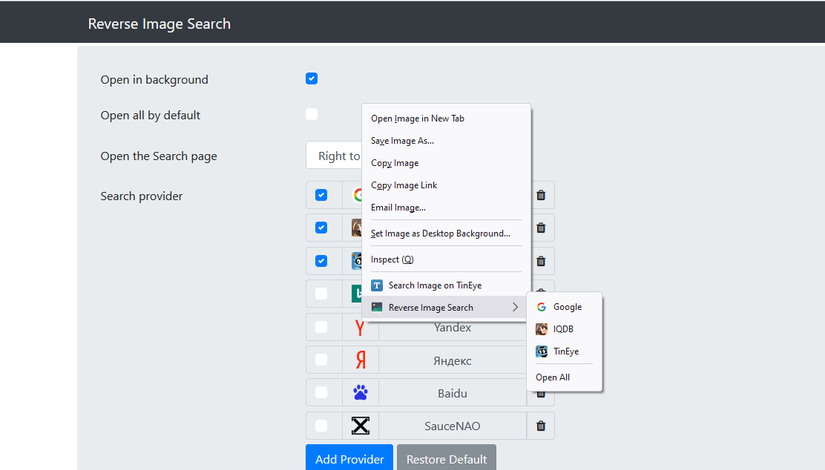This screenshot has height=470, width=825.
Task: Click the red Cyrillic Яндекс icon
Action: pyautogui.click(x=360, y=360)
